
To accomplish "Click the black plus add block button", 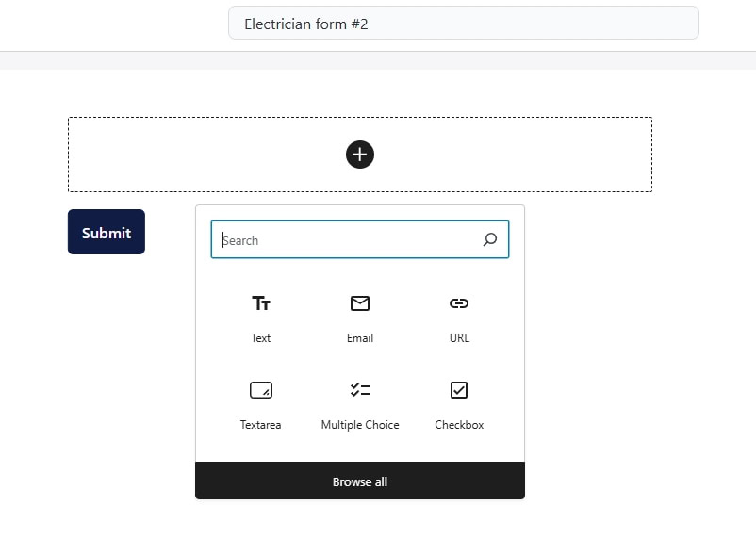I will (360, 155).
